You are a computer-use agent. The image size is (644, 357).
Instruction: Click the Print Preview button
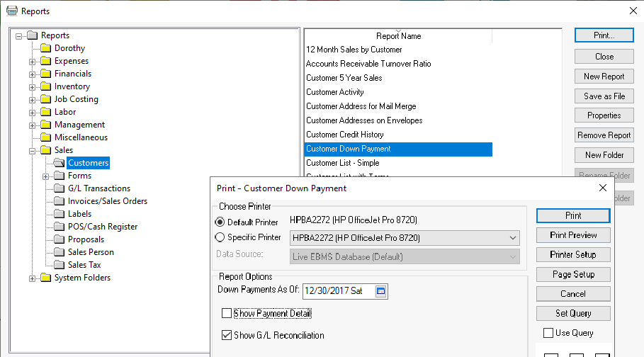pos(573,235)
